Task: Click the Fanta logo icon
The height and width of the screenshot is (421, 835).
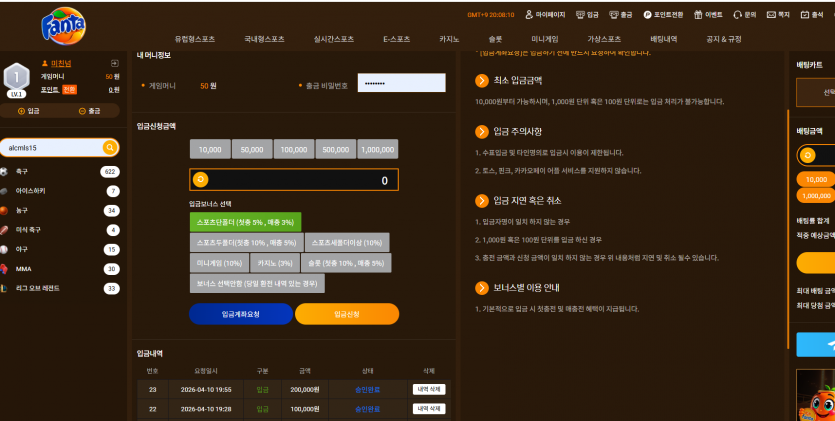Action: pos(63,26)
